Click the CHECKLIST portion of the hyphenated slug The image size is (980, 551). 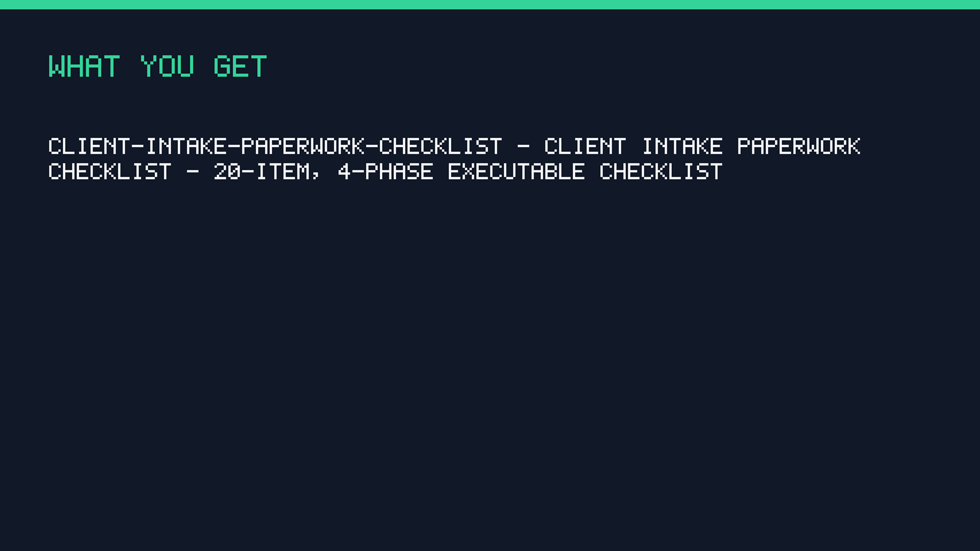440,146
